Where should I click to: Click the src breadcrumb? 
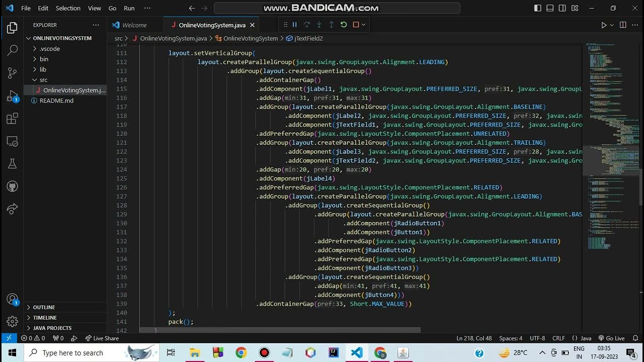pos(118,38)
